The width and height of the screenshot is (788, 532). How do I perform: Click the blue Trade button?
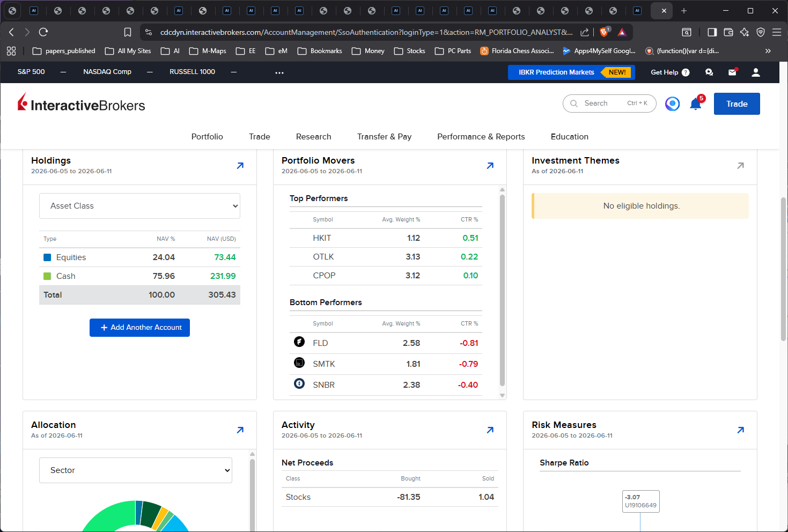[x=737, y=104]
